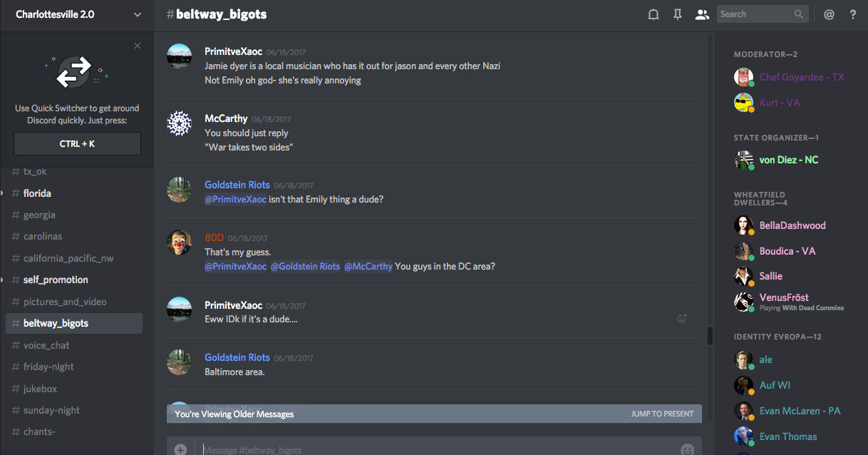Image resolution: width=868 pixels, height=455 pixels.
Task: Open notification settings bell icon
Action: 653,14
